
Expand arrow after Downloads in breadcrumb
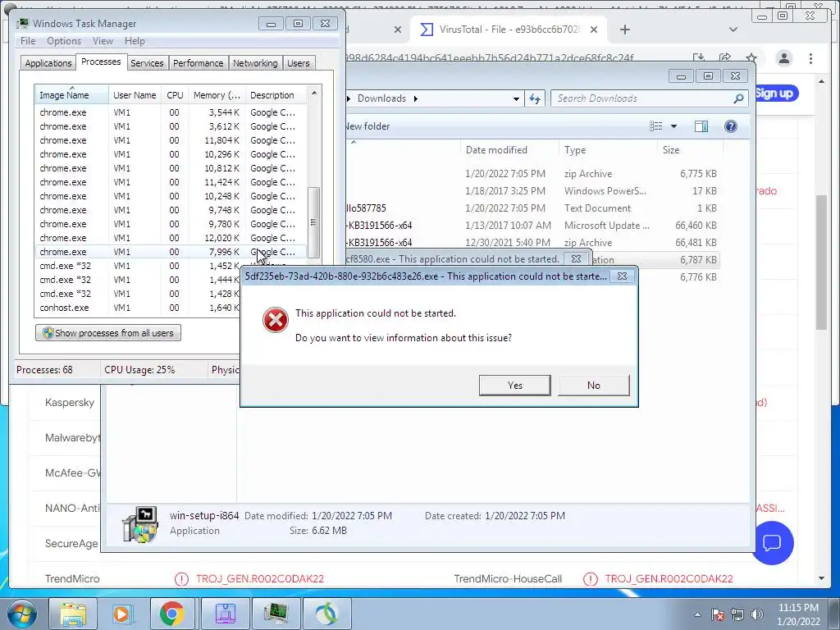tap(416, 98)
